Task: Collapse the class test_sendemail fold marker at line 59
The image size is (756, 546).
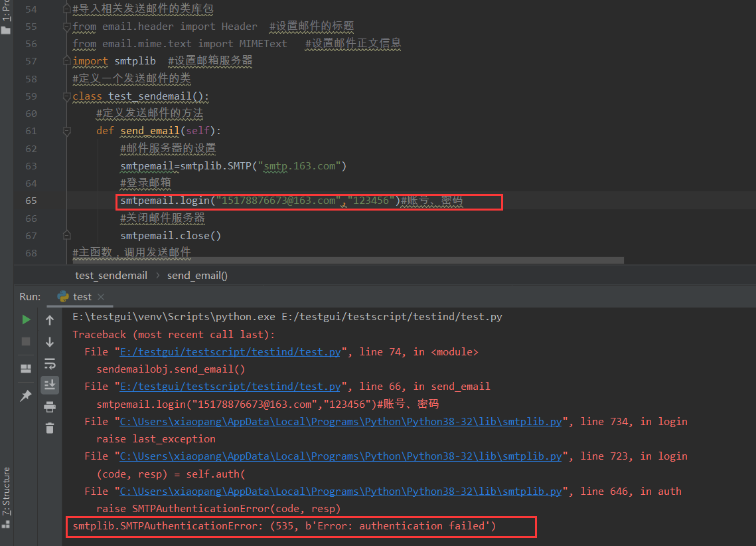Action: point(67,96)
